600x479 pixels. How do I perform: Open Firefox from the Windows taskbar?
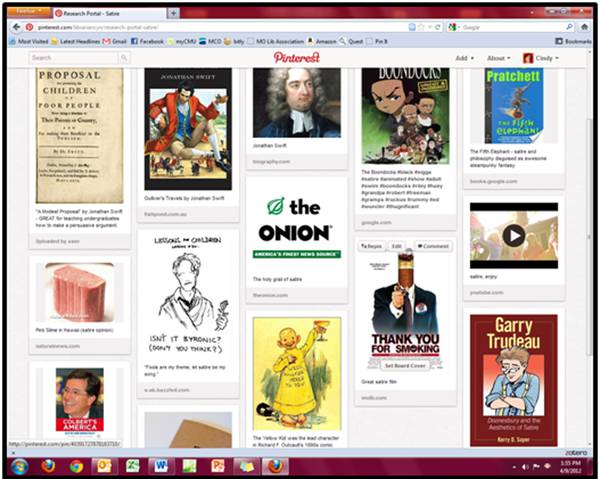[x=47, y=466]
